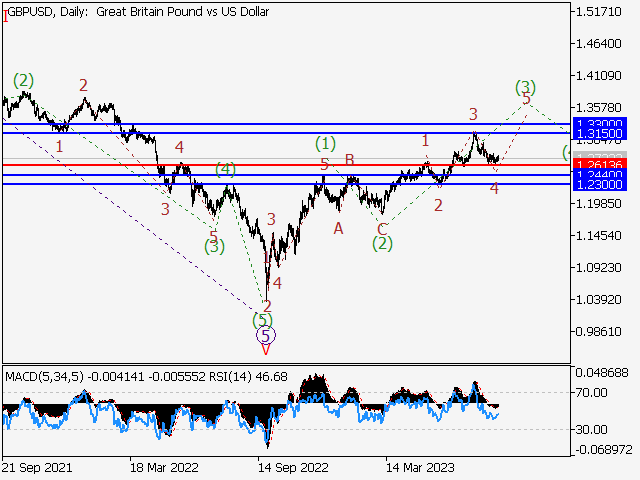
Task: Select the green (5) wave label
Action: point(262,320)
